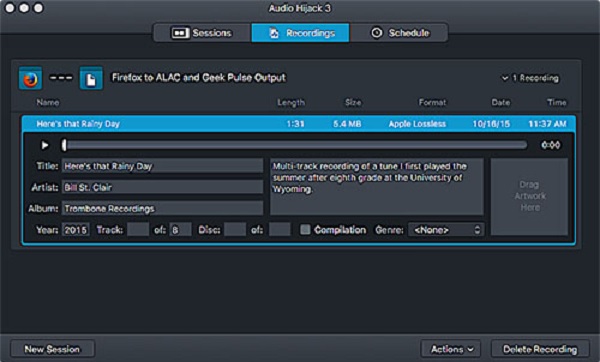This screenshot has height=362, width=600.
Task: Enable the Compilation checkbox
Action: tap(305, 230)
